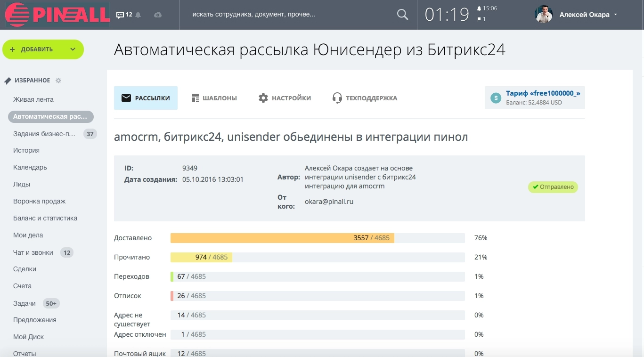Click the Тариф «free1000000_» link
This screenshot has height=357, width=644.
click(543, 93)
